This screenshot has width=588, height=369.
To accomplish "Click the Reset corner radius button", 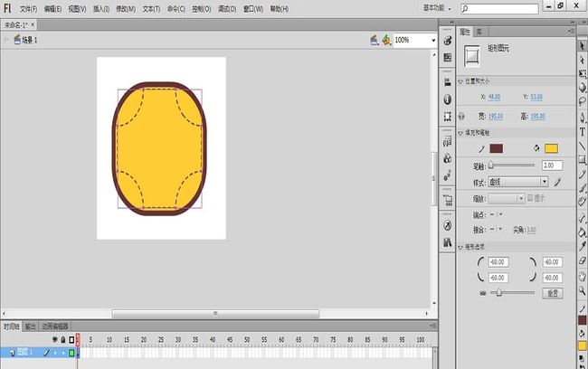I will (x=553, y=293).
